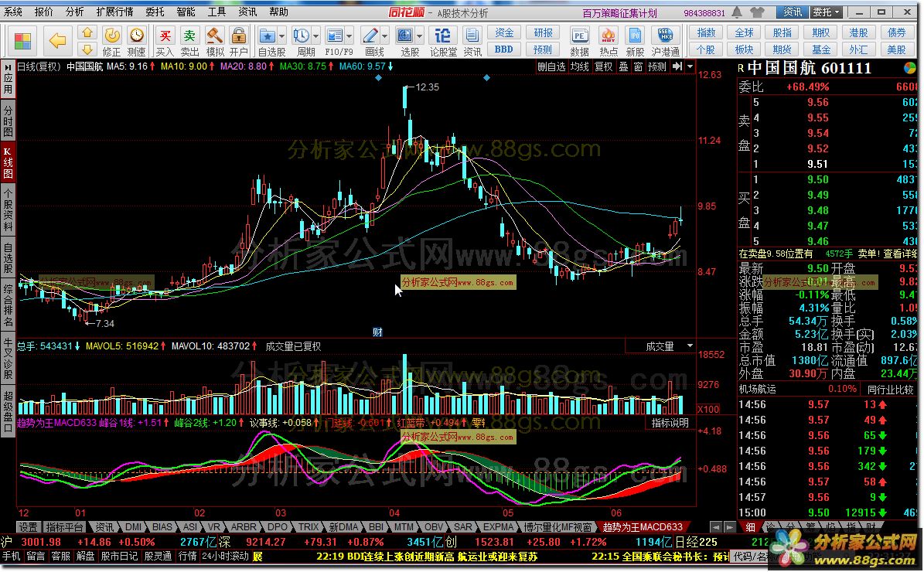This screenshot has width=924, height=572.
Task: Click the 修正 refresh icon
Action: point(112,36)
